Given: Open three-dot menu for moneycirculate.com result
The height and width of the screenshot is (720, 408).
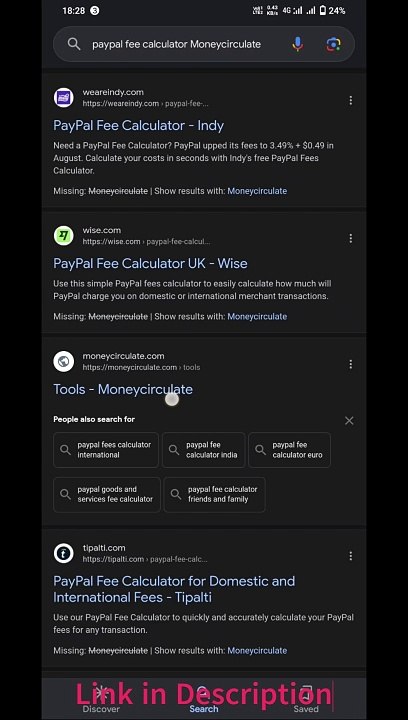Looking at the screenshot, I should point(351,364).
